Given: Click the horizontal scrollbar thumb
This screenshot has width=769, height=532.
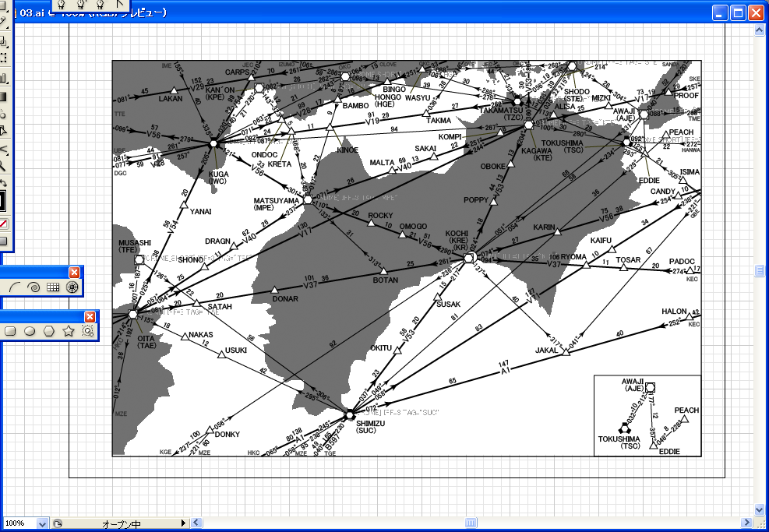Looking at the screenshot, I should tap(471, 523).
